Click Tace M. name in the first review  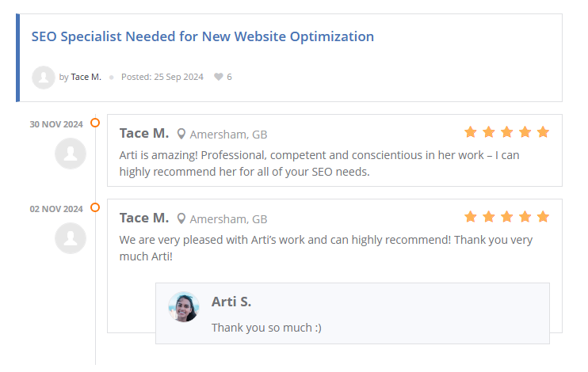click(143, 133)
